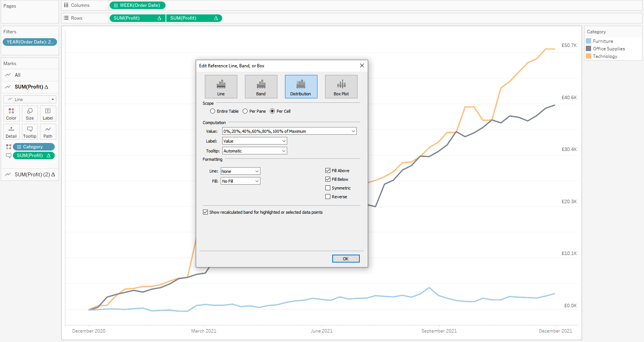The height and width of the screenshot is (342, 644).
Task: Uncheck the Fill Above checkbox
Action: (328, 171)
